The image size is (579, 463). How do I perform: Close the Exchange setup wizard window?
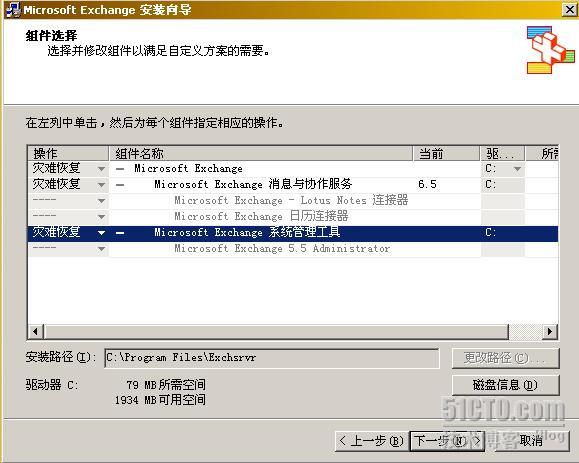570,10
